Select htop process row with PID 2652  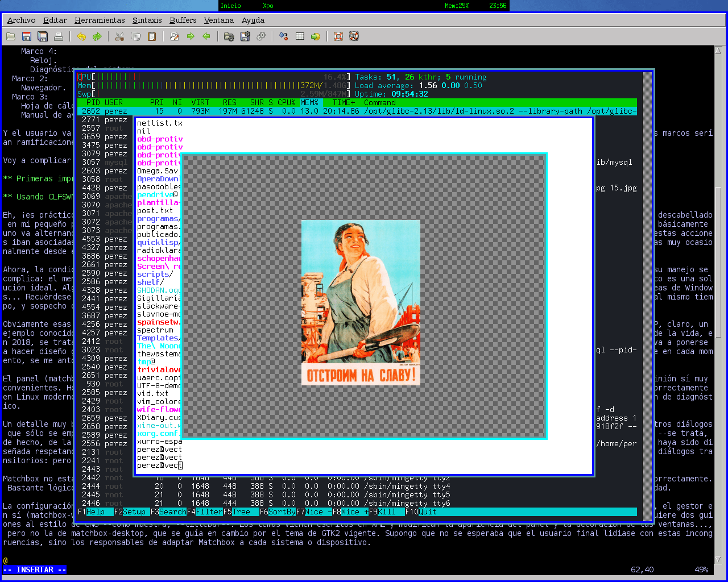357,111
